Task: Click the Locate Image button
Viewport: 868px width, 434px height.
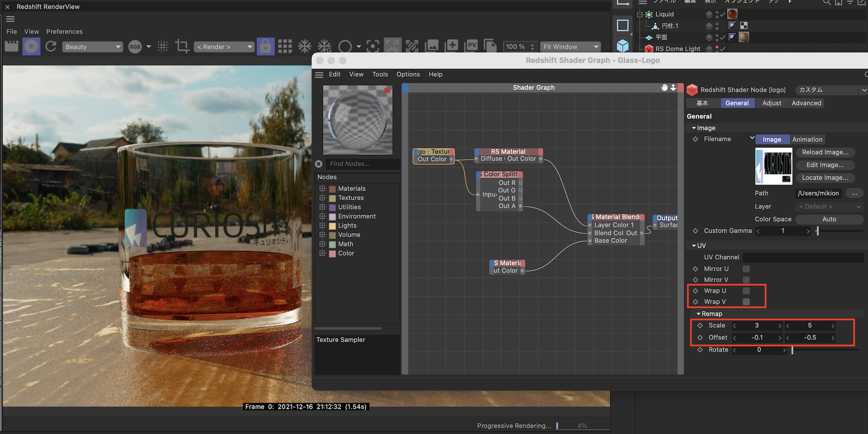Action: tap(825, 178)
